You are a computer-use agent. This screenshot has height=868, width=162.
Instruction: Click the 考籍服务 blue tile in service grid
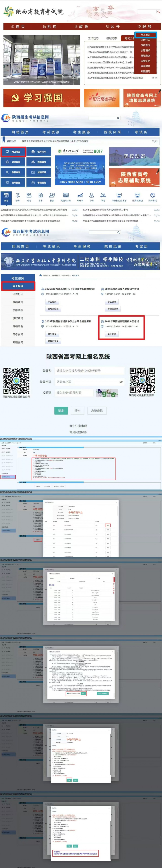tap(39, 183)
